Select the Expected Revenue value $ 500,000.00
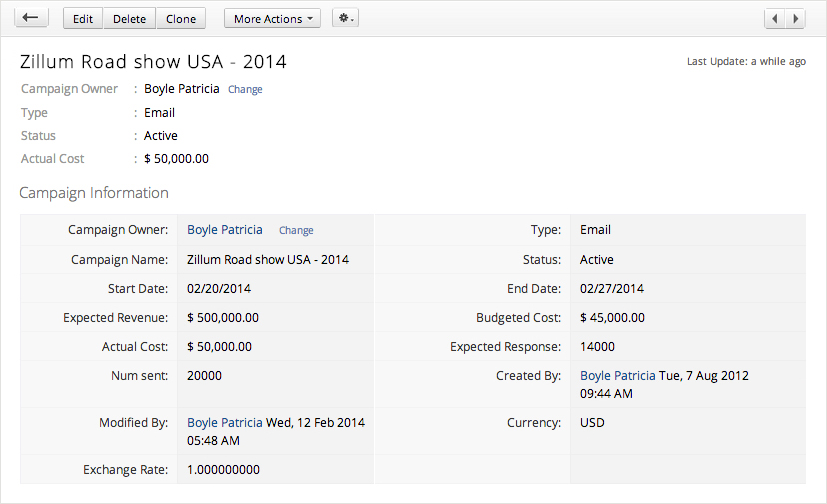The image size is (827, 504). pyautogui.click(x=223, y=318)
